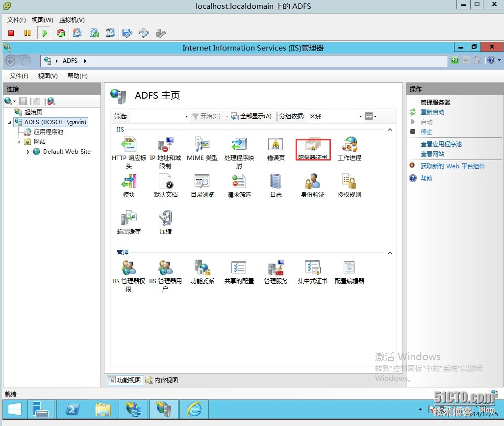
Task: Click 获取新的 Web 平台组件 link
Action: coord(453,166)
